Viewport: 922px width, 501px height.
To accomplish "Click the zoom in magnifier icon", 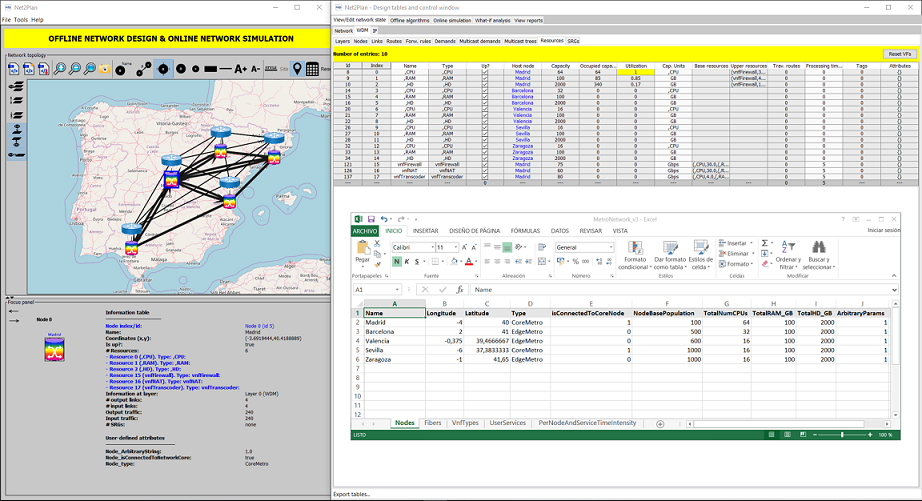I will 61,69.
